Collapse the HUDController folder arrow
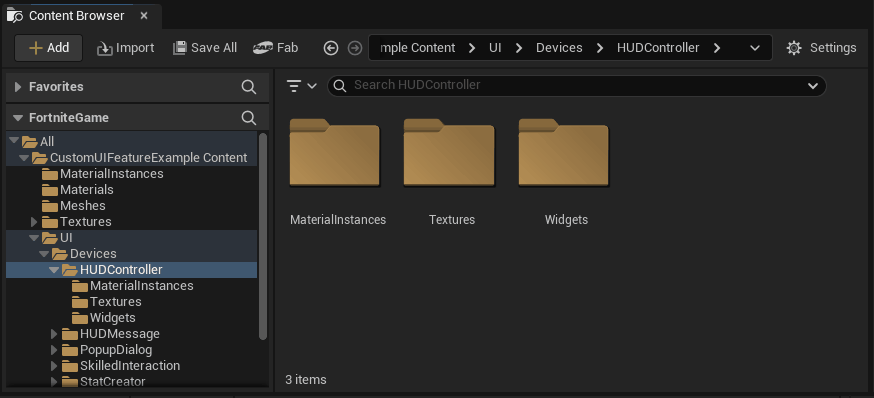874x398 pixels. click(x=54, y=270)
